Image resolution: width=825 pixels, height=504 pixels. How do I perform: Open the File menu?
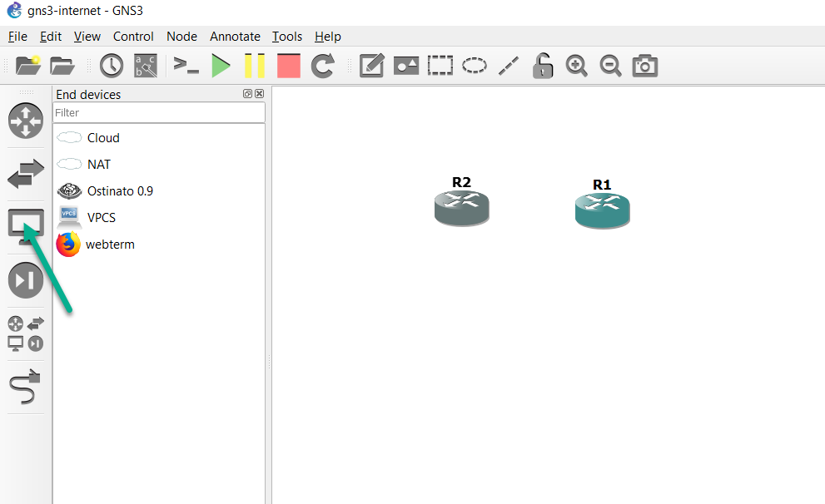[17, 37]
